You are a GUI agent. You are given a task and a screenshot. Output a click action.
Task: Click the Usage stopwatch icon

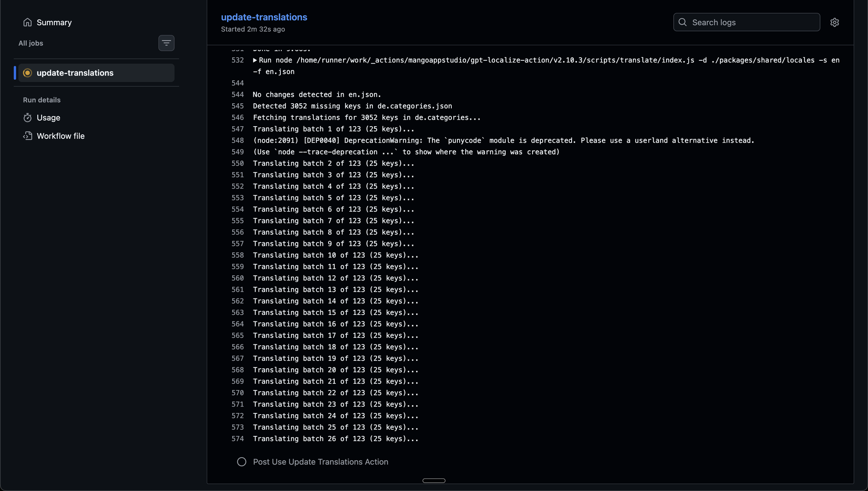click(x=27, y=118)
